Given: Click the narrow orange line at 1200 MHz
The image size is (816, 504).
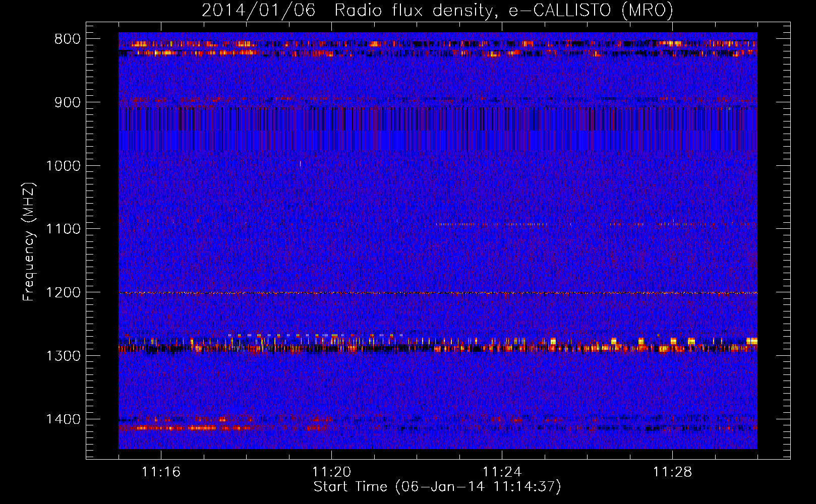Looking at the screenshot, I should pyautogui.click(x=438, y=293).
